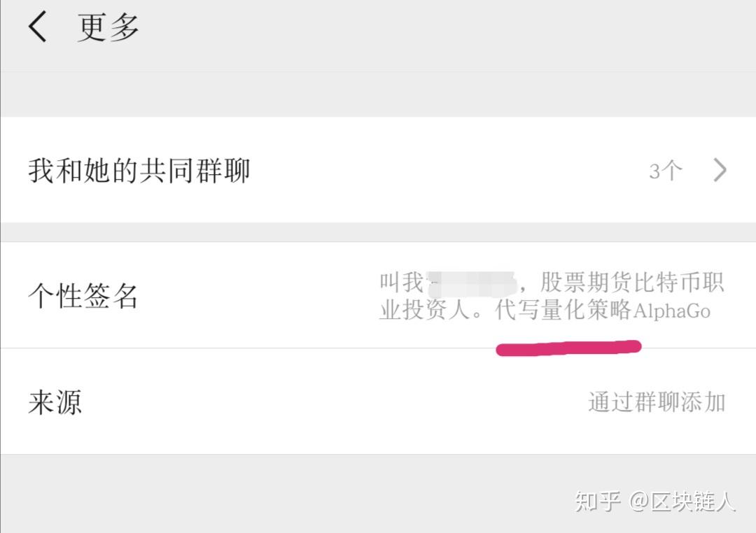Image resolution: width=756 pixels, height=533 pixels.
Task: Click the pink highlight mark under the signature
Action: 568,346
